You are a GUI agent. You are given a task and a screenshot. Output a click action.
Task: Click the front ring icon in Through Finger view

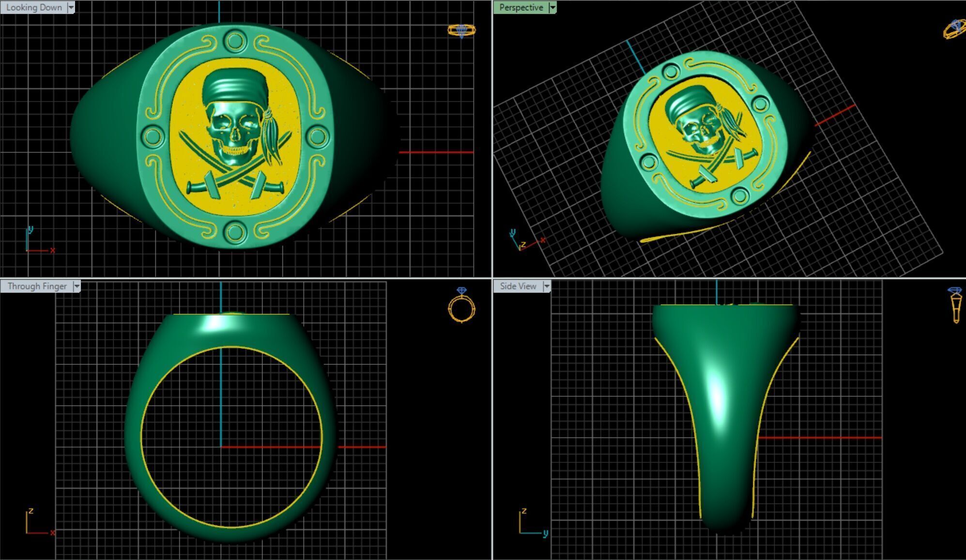[x=461, y=305]
